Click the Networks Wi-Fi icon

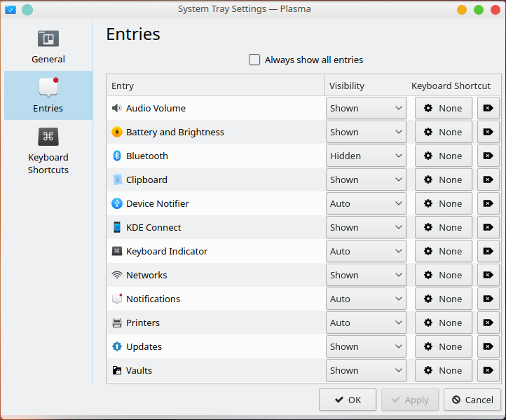tap(117, 275)
